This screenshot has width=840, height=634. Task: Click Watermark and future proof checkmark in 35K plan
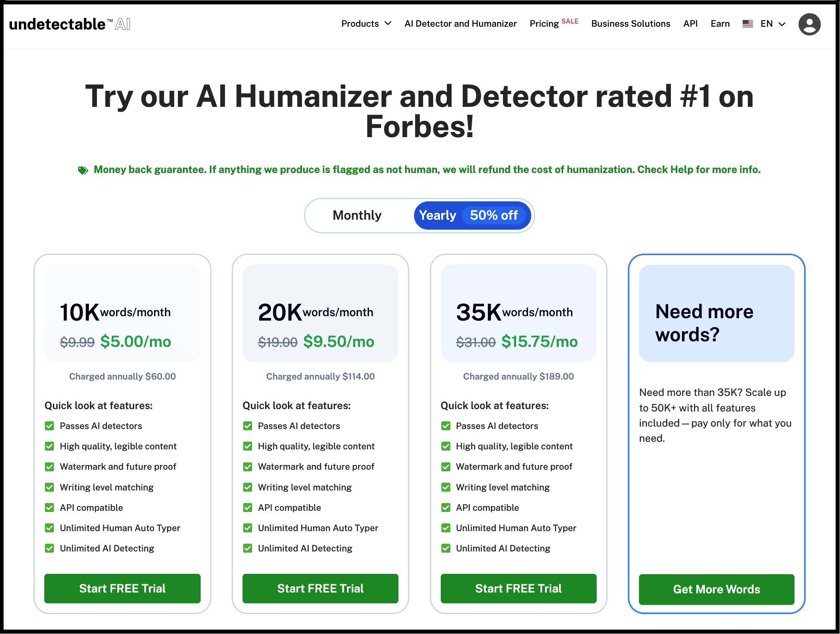click(446, 467)
